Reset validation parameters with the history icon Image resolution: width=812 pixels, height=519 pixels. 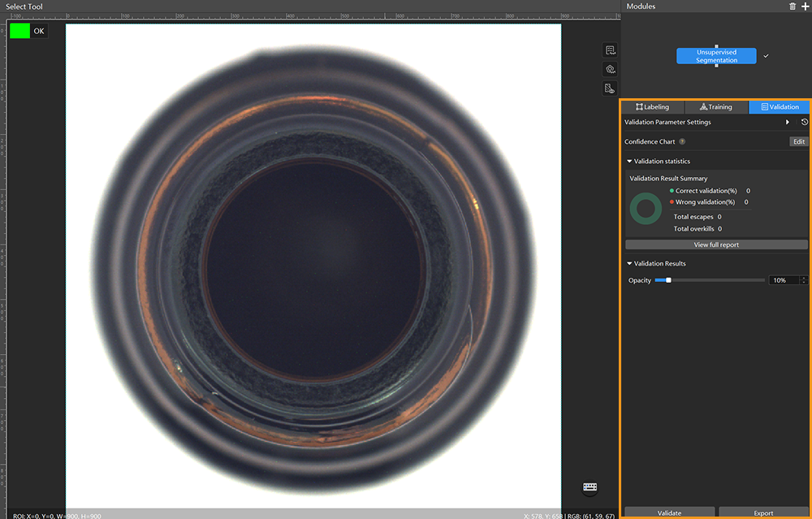click(x=804, y=122)
